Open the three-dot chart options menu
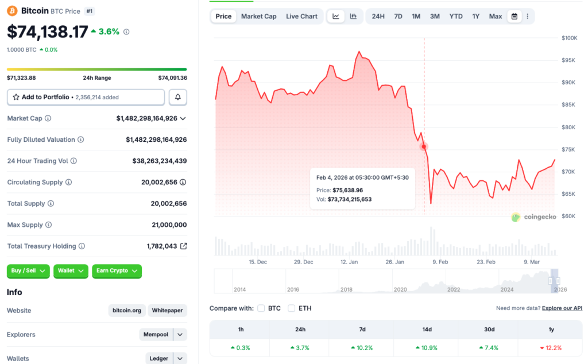Viewport: 588px width, 364px height. (x=528, y=16)
